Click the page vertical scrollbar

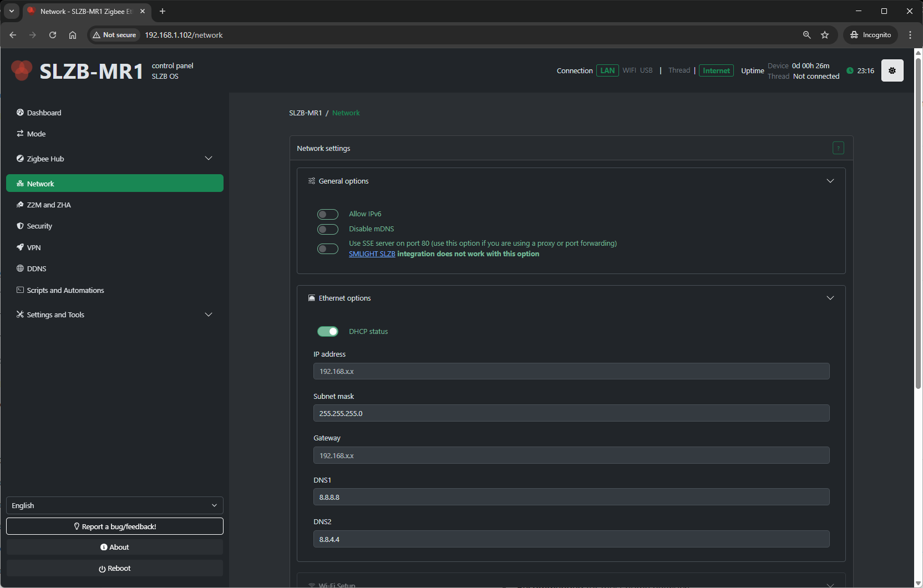coord(918,222)
